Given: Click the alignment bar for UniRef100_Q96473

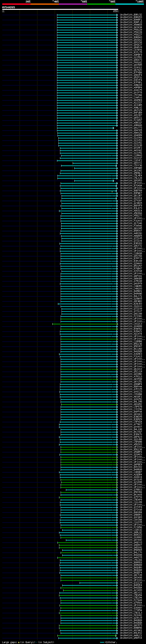Looking at the screenshot, I should [x=87, y=60].
